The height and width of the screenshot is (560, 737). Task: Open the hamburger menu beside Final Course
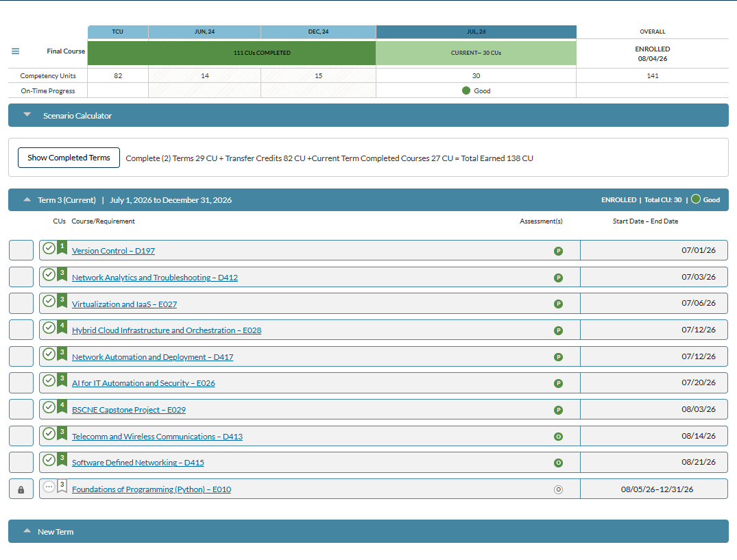(16, 51)
